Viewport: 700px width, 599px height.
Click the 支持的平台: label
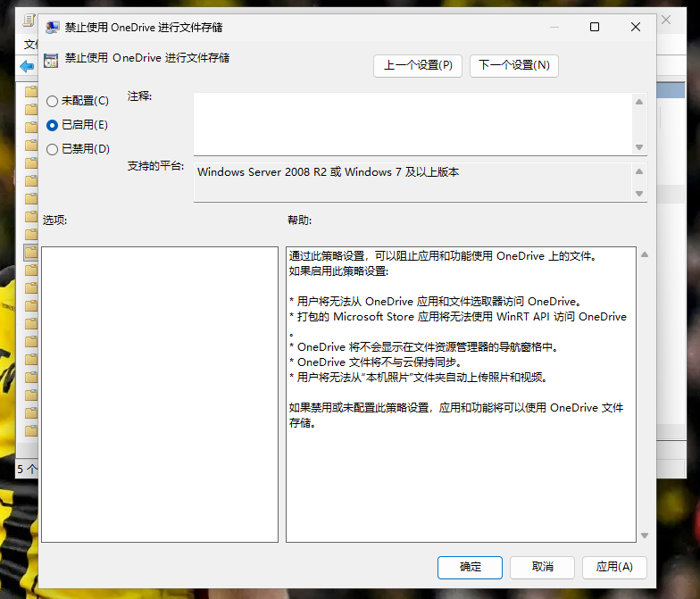[155, 166]
